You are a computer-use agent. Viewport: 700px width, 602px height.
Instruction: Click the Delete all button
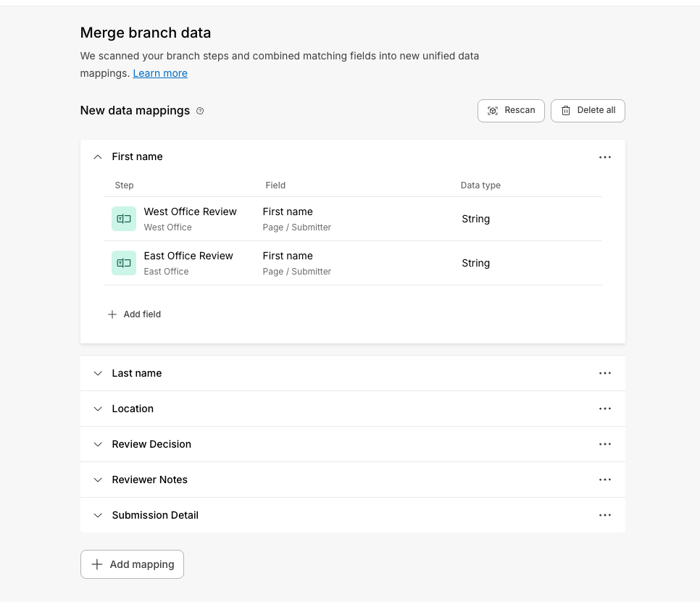(588, 111)
